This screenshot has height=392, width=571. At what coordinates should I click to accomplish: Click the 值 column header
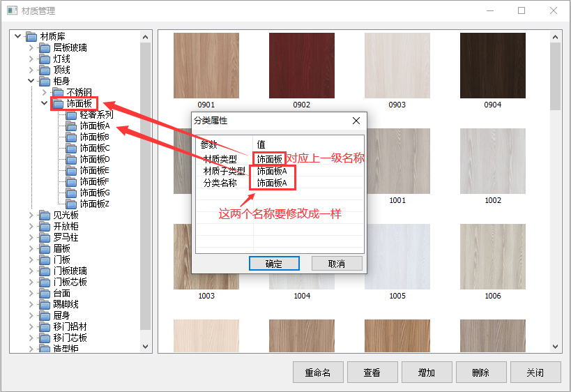click(x=308, y=144)
